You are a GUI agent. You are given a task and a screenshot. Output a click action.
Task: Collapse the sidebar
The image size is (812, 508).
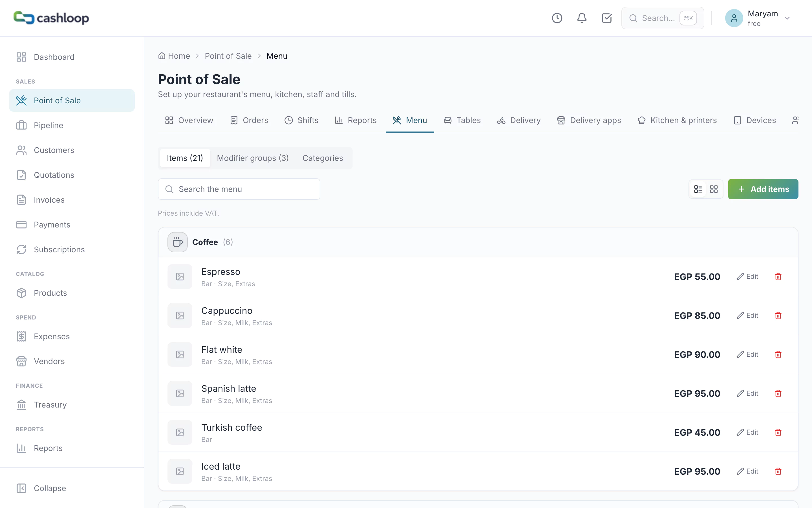(x=72, y=488)
